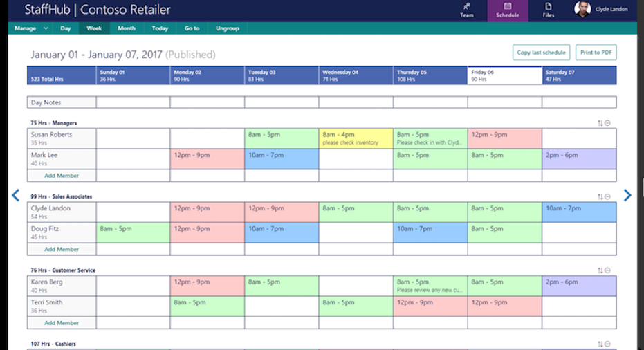
Task: Open Mark Lee's purple 2pm - 6pm shift
Action: coord(579,159)
